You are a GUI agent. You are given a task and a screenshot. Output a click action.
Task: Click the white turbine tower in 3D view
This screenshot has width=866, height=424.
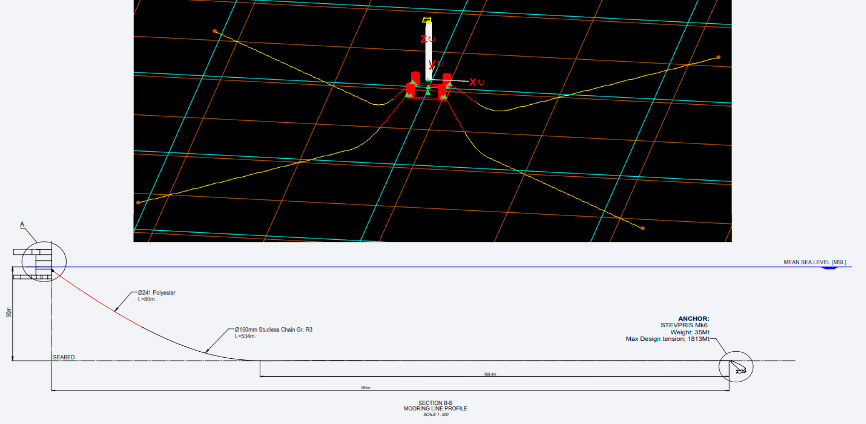point(428,50)
